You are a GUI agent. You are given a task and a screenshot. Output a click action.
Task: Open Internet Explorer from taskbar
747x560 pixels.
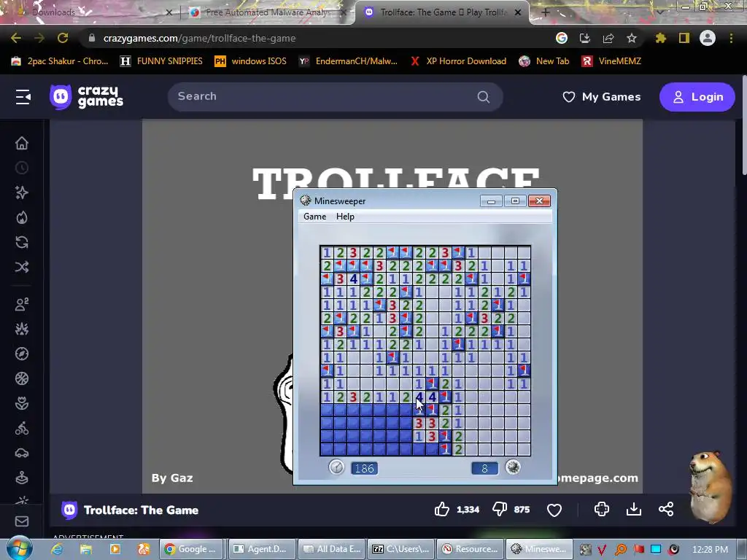click(x=57, y=549)
